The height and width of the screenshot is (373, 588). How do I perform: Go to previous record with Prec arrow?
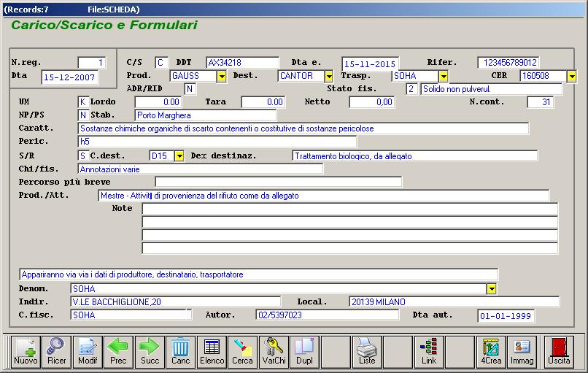pos(118,352)
